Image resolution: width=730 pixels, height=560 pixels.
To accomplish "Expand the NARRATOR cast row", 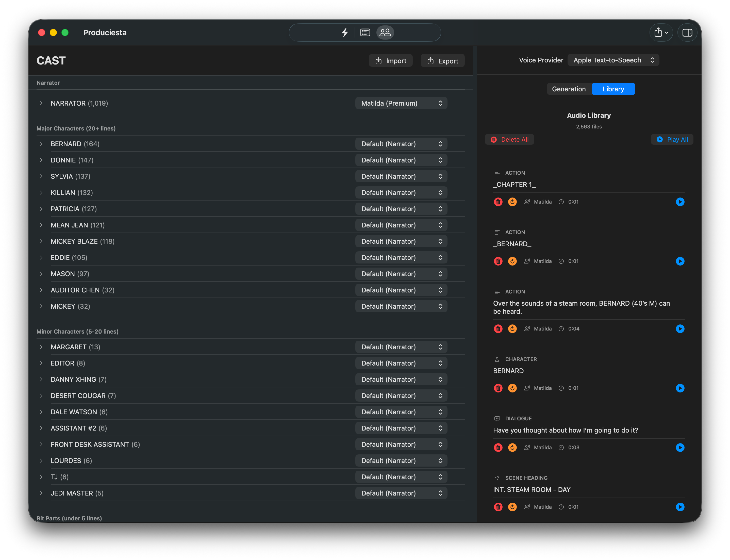I will pos(41,103).
